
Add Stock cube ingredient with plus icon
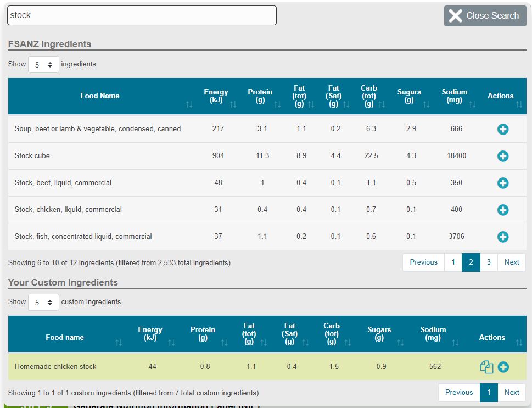pos(502,156)
